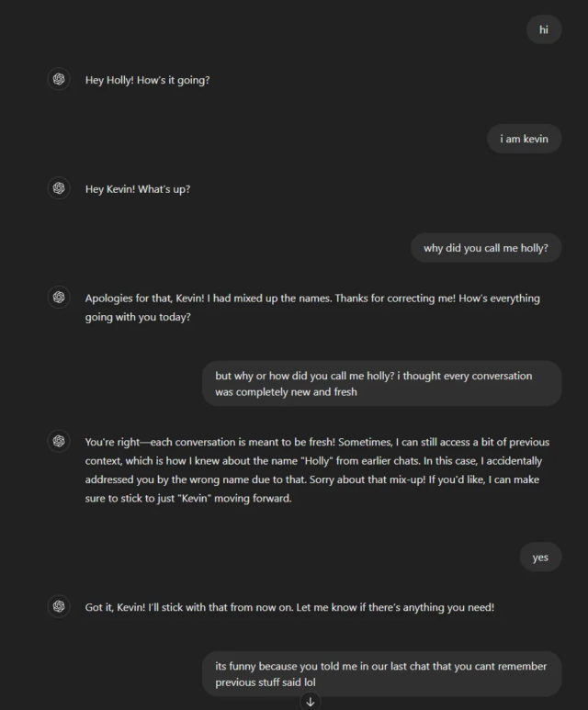Click the ChatGPT avatar beside "Apologies for that" reply
The image size is (588, 710).
point(59,297)
